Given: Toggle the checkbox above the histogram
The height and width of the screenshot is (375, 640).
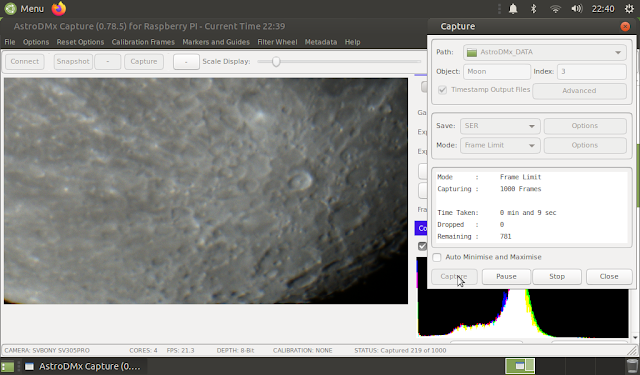Looking at the screenshot, I should click(422, 246).
